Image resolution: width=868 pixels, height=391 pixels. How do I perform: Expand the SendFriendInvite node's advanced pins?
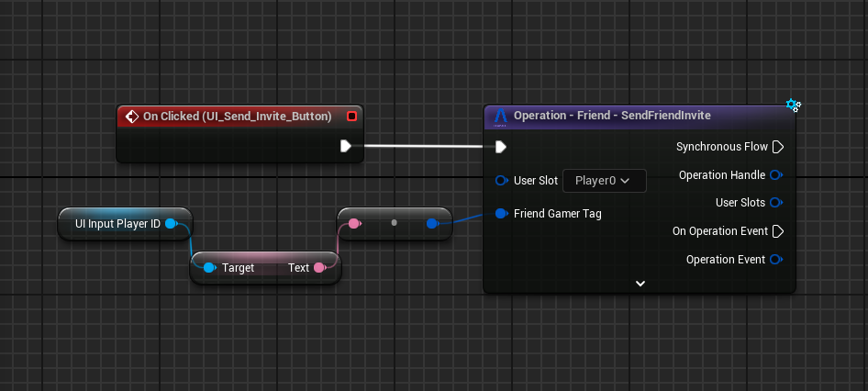click(640, 284)
